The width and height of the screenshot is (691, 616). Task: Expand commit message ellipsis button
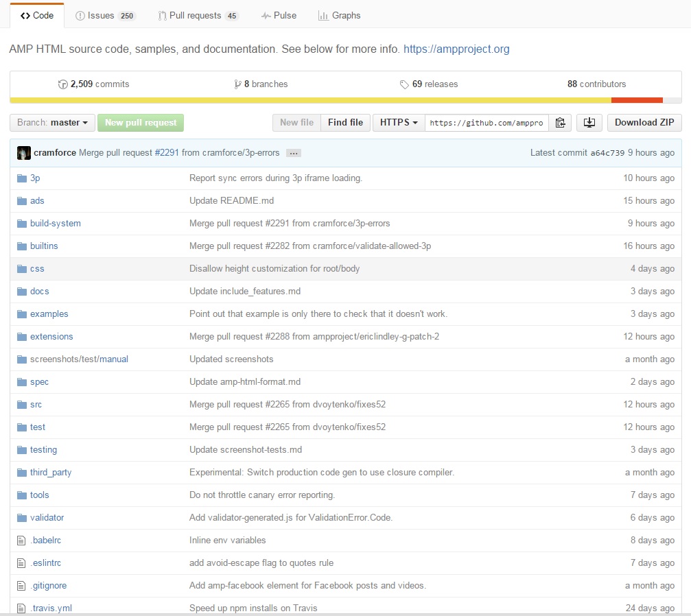pos(294,153)
